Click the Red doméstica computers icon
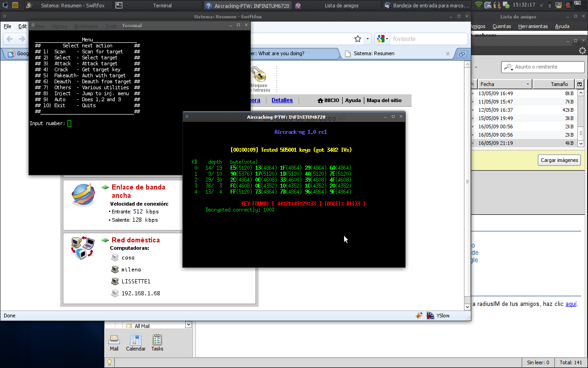This screenshot has height=368, width=588. [83, 247]
